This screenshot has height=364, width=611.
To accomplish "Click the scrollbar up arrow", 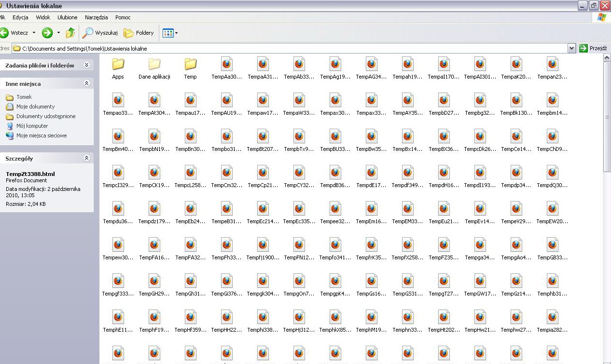I will pyautogui.click(x=607, y=58).
